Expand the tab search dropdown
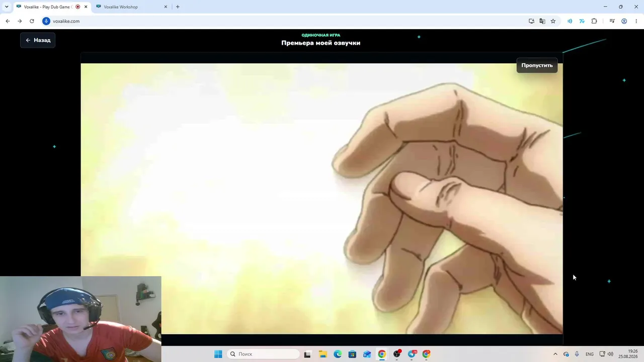The height and width of the screenshot is (362, 644). point(7,7)
